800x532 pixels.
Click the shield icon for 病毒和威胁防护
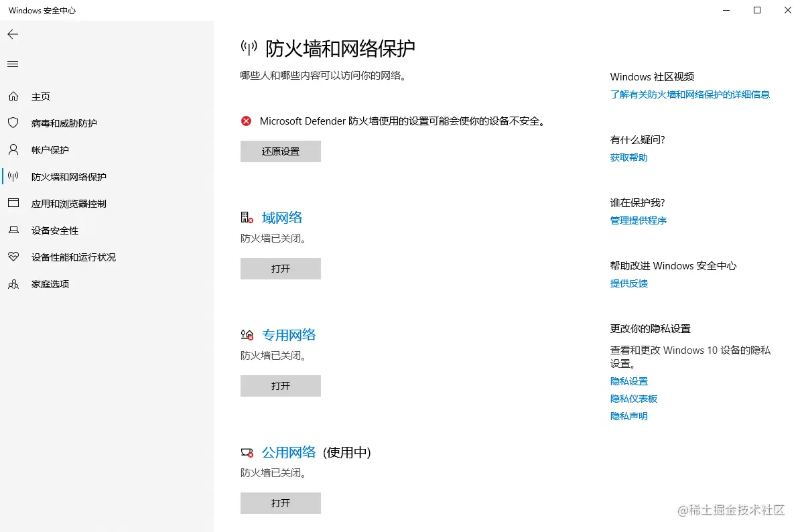coord(13,123)
